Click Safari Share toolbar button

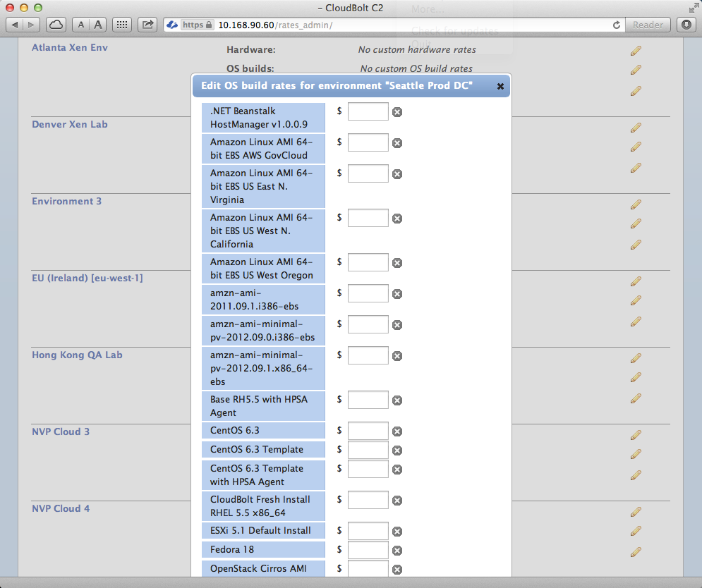tap(147, 25)
